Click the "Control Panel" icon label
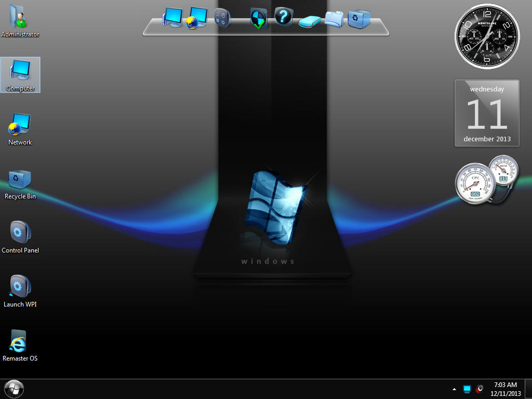This screenshot has width=532, height=399. click(20, 250)
